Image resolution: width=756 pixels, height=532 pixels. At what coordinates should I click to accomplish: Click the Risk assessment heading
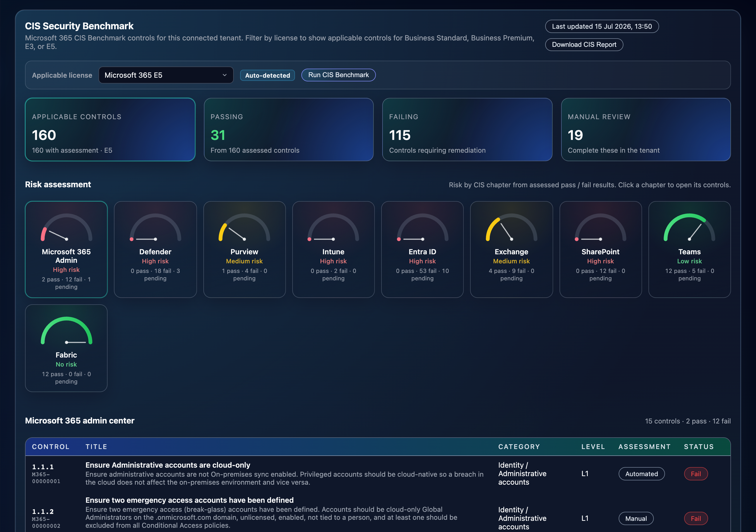[58, 185]
